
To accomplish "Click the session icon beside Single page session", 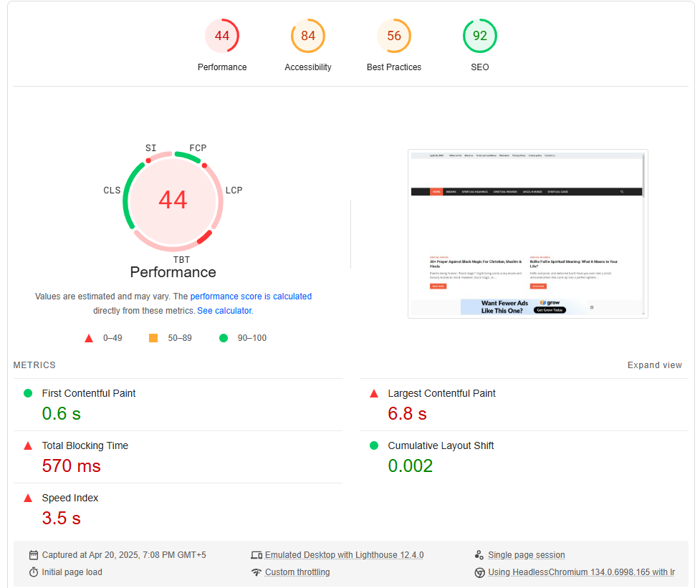I will (x=479, y=555).
